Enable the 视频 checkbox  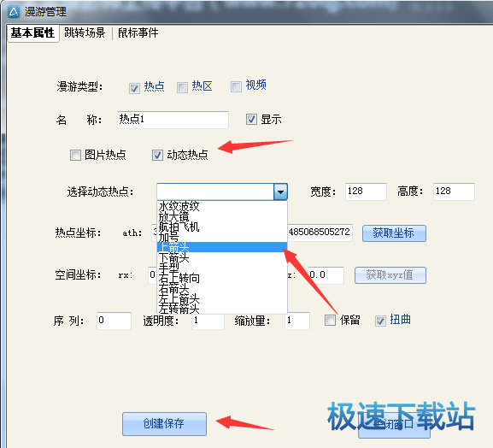pos(236,86)
